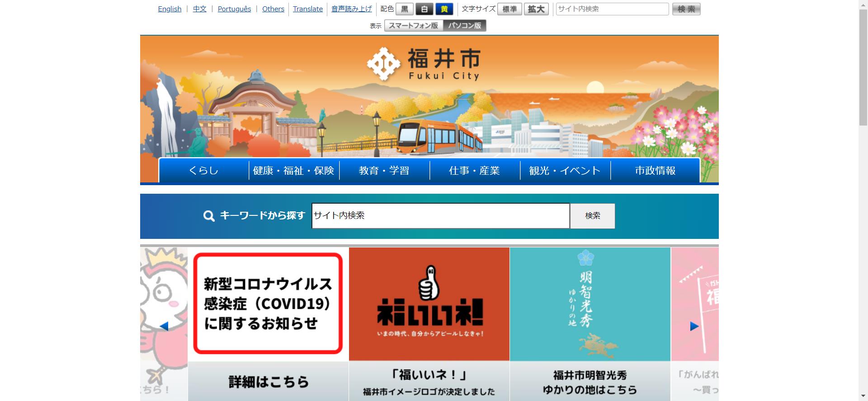Click 福井市明智光秀ゆかりの地はこちら caption
Image resolution: width=868 pixels, height=401 pixels.
tap(590, 382)
